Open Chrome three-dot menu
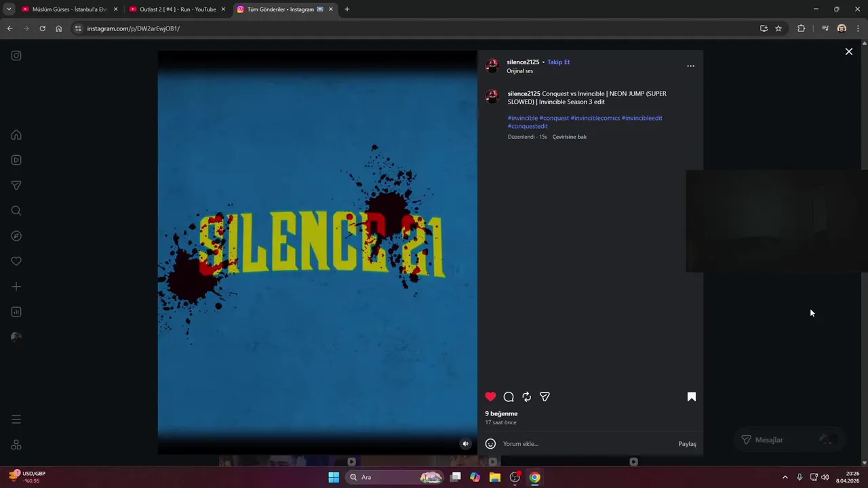The width and height of the screenshot is (868, 488). 859,28
